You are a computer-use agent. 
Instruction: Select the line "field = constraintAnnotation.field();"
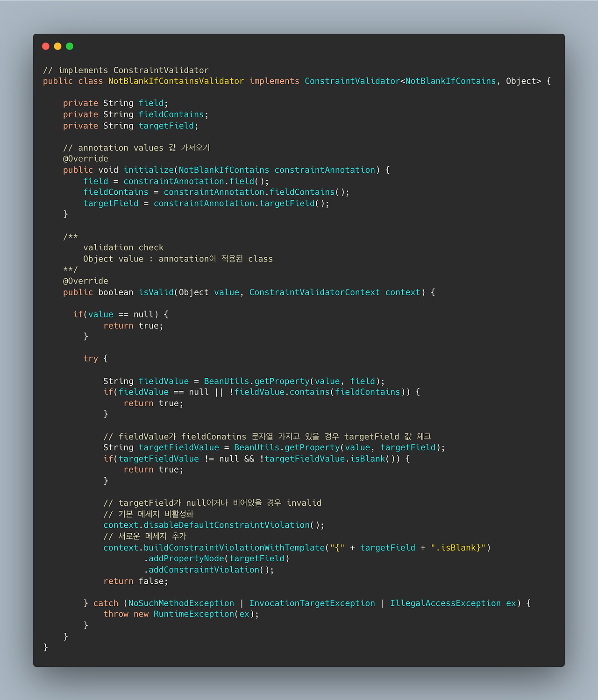[176, 181]
